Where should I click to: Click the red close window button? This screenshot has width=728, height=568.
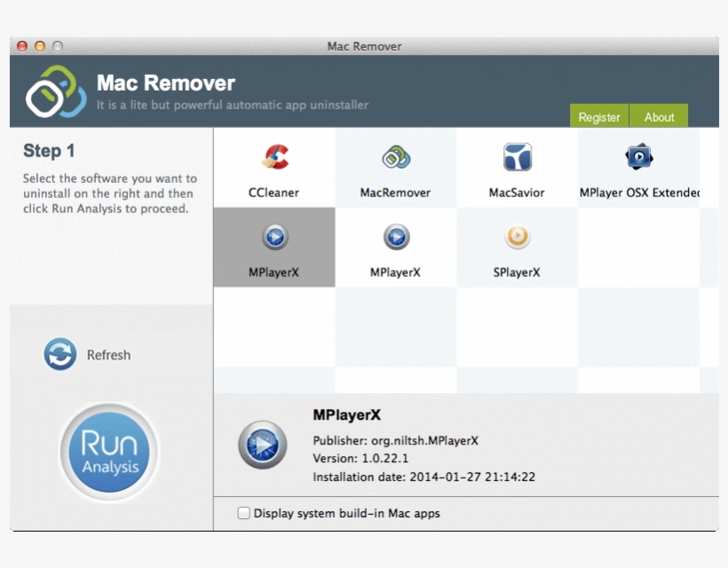click(22, 46)
